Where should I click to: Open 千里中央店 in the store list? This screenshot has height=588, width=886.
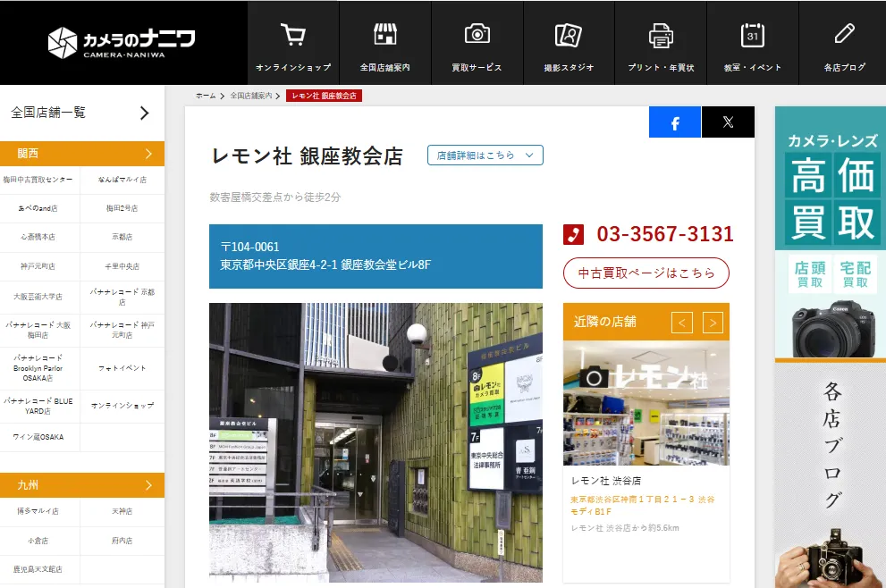point(122,266)
